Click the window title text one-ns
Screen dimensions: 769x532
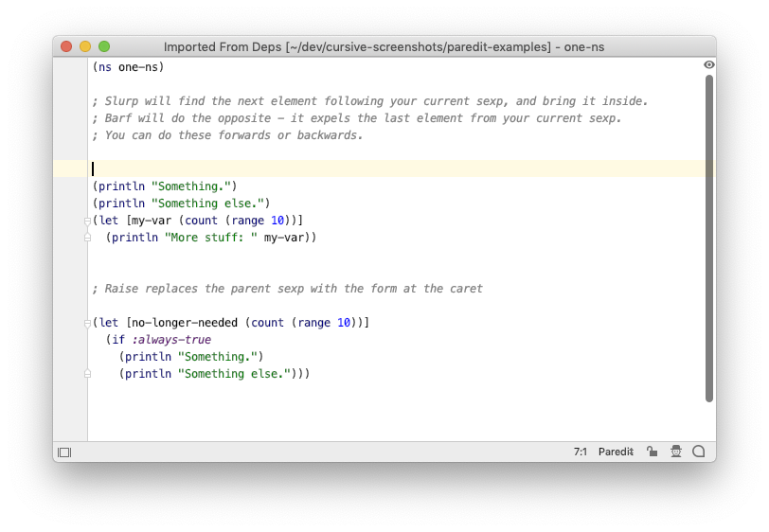pos(584,47)
